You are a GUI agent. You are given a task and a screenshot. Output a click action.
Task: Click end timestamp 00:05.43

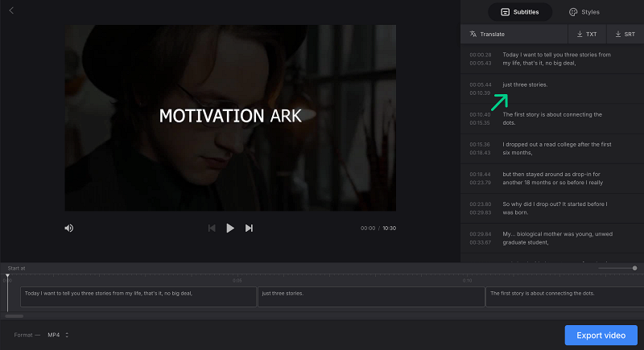[x=480, y=64]
